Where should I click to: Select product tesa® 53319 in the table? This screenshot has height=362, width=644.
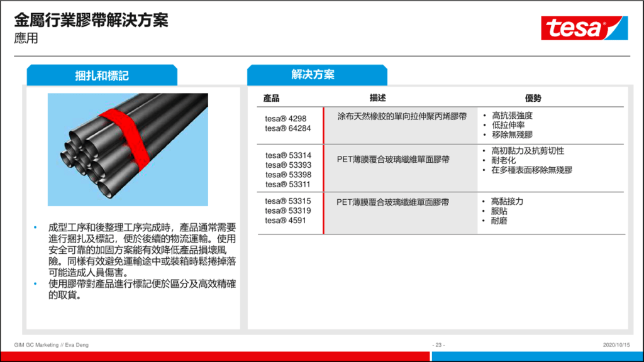pyautogui.click(x=288, y=211)
